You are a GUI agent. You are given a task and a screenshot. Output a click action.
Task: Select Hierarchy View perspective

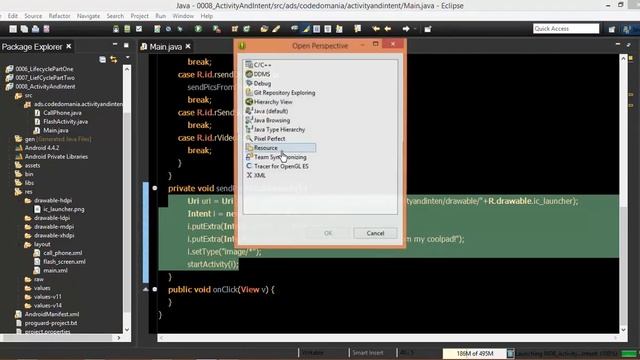(269, 102)
